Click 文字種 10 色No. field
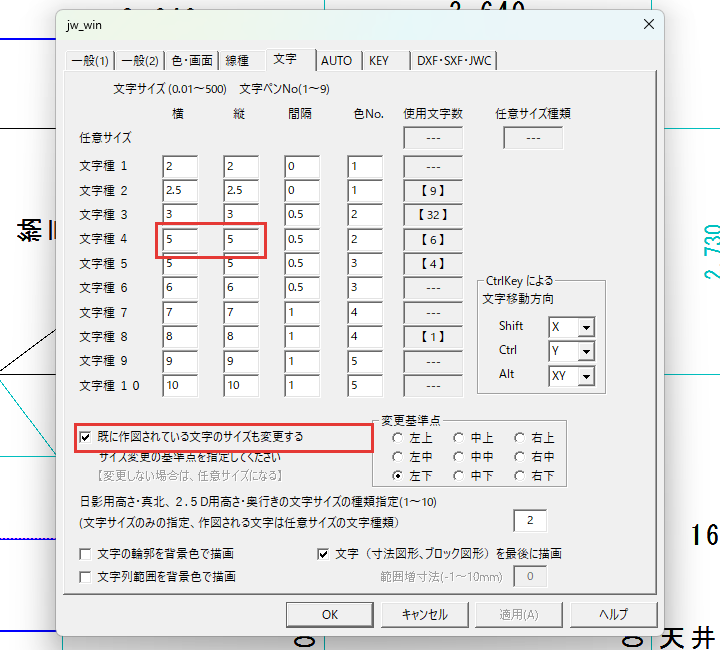720x650 pixels. coord(365,386)
